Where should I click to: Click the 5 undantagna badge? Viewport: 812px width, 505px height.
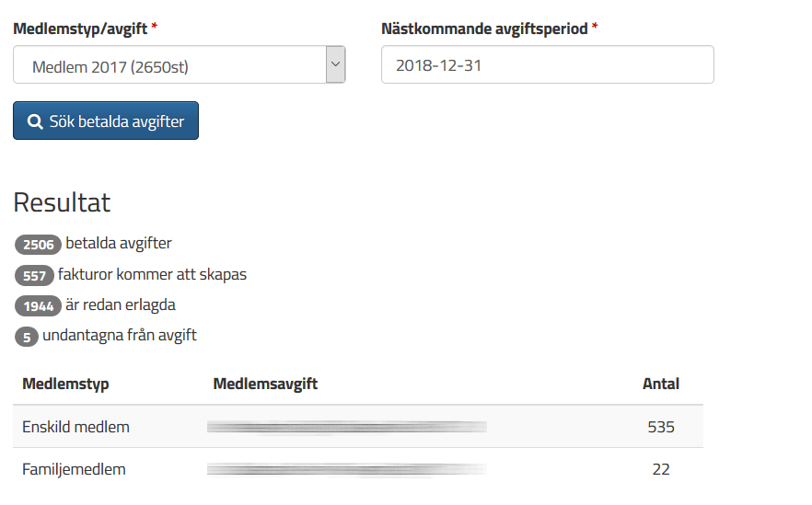coord(27,337)
